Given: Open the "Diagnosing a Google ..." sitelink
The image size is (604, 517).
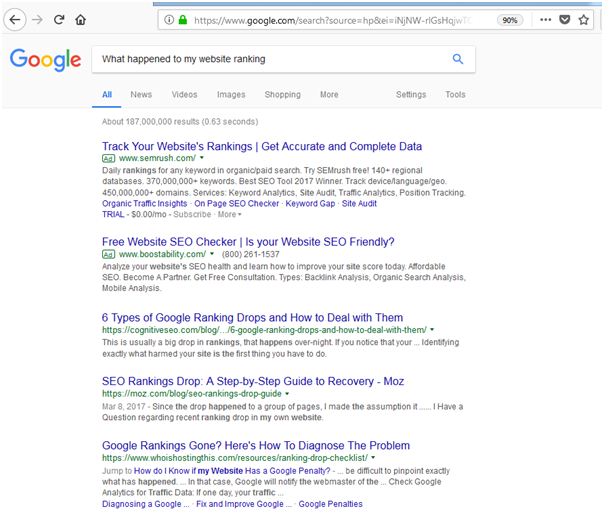Looking at the screenshot, I should pyautogui.click(x=146, y=504).
